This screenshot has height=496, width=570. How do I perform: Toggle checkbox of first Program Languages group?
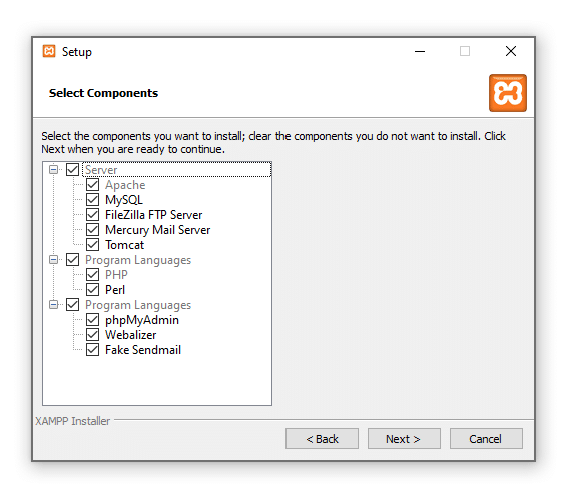72,260
